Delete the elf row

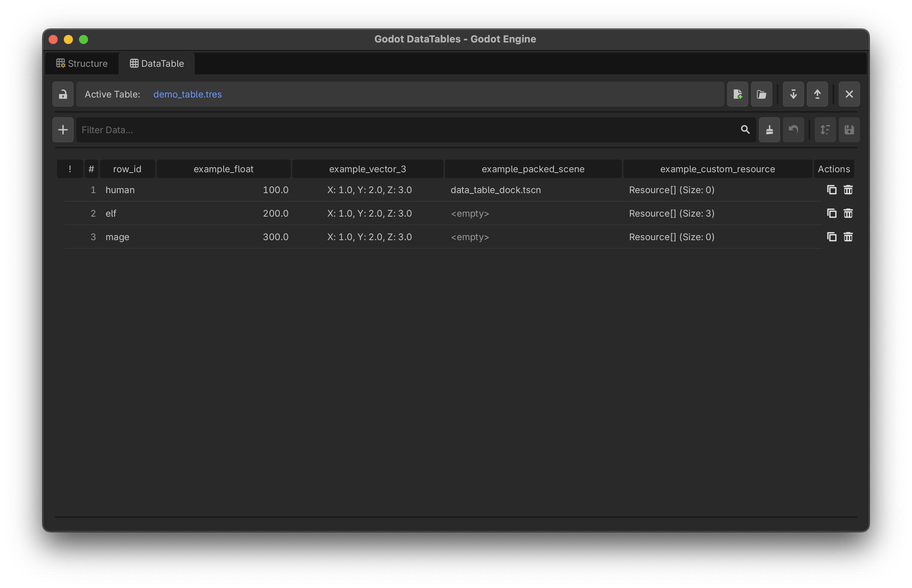847,213
